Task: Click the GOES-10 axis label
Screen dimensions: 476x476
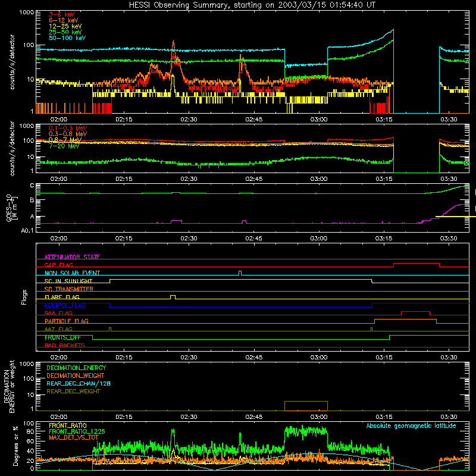Action: (12, 208)
